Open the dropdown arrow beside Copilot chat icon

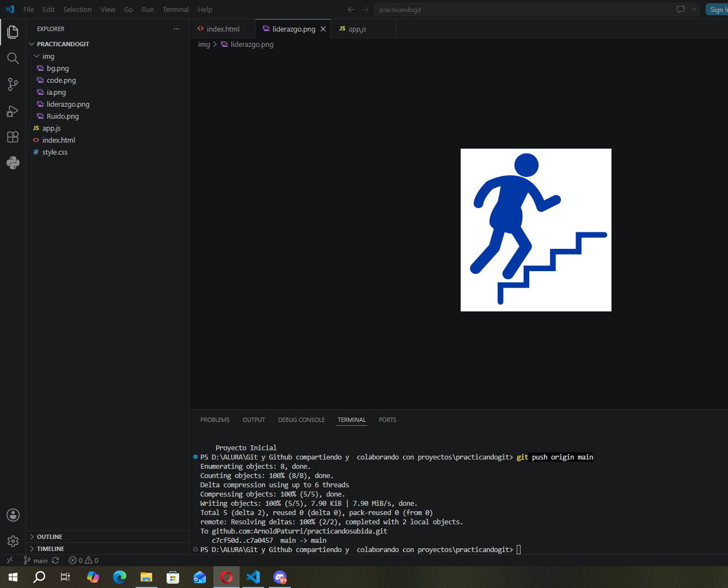click(694, 9)
